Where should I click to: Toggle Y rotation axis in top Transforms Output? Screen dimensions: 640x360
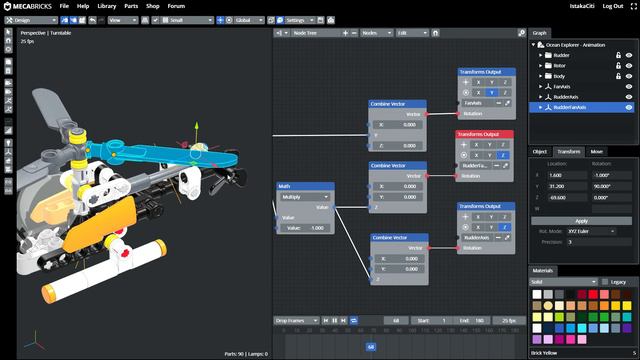pos(492,93)
